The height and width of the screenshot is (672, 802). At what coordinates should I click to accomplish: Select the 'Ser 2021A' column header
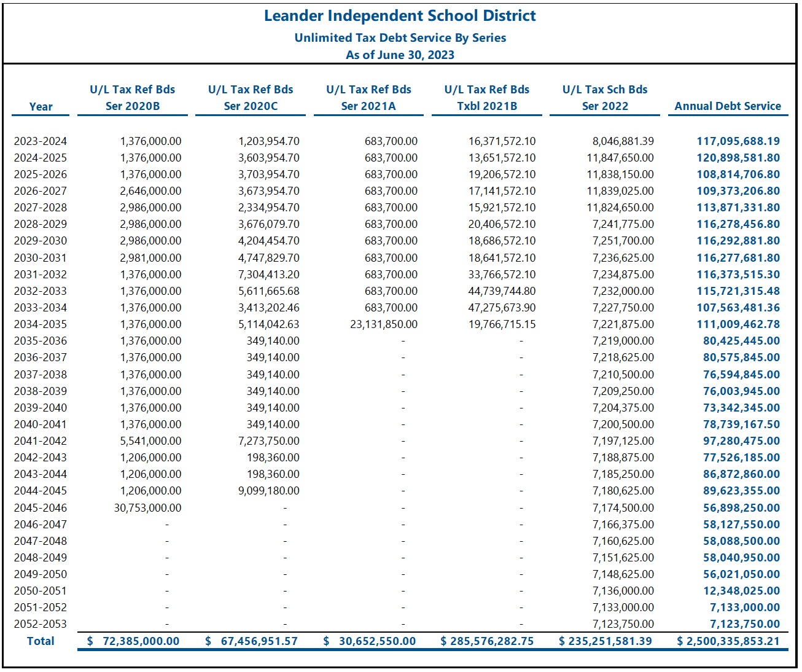click(x=368, y=106)
